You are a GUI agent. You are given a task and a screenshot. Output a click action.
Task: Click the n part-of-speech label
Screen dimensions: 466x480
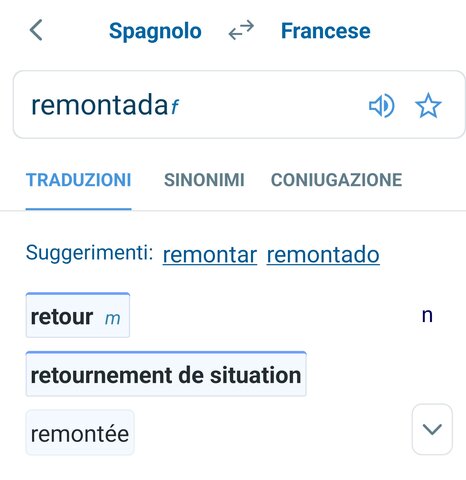(427, 315)
